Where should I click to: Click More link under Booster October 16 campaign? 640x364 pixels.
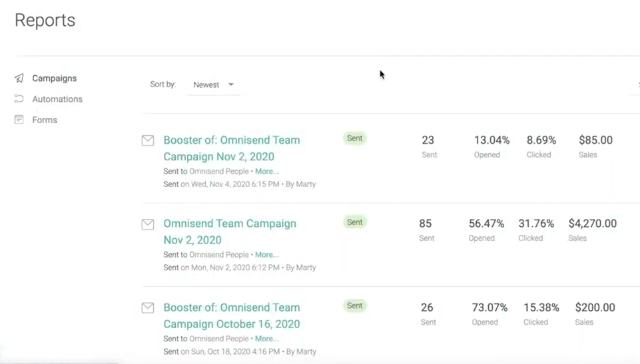point(267,339)
